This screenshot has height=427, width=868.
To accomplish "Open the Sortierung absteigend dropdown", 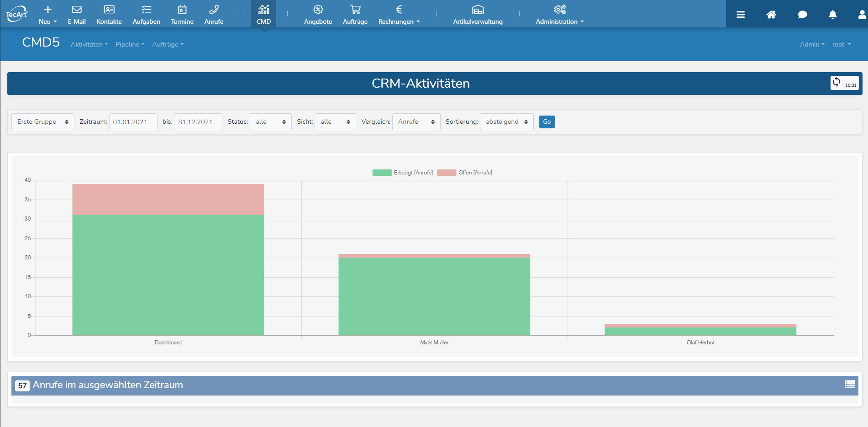I will [x=506, y=122].
